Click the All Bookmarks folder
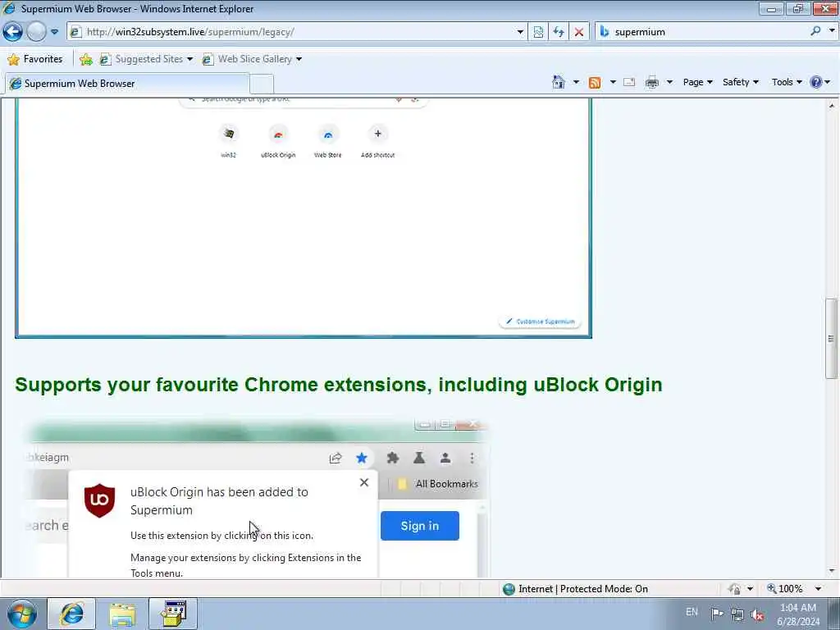 click(438, 484)
